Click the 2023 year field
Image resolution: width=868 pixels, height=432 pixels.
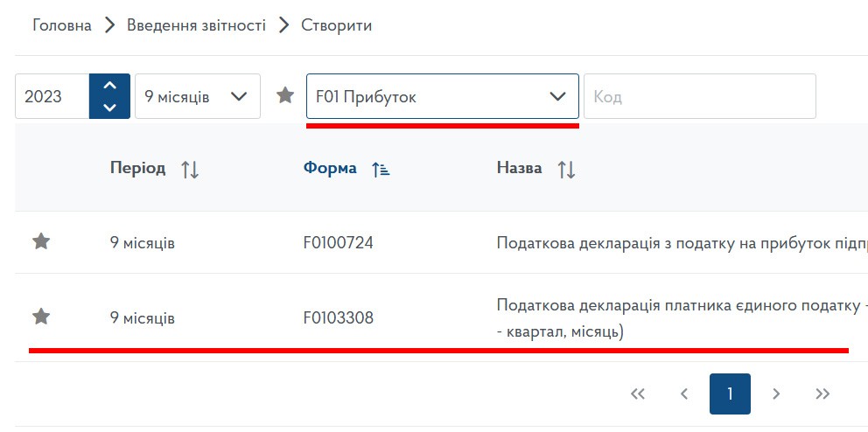(52, 96)
